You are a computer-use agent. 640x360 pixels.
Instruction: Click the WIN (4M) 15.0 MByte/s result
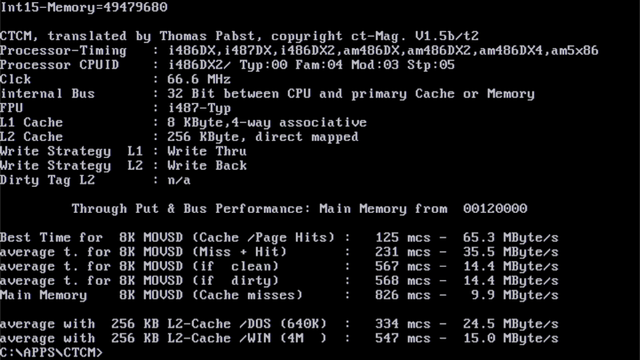point(510,338)
